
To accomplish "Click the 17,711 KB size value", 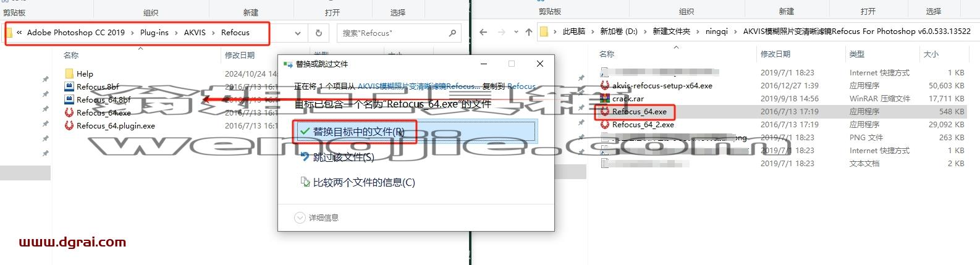I will [946, 98].
